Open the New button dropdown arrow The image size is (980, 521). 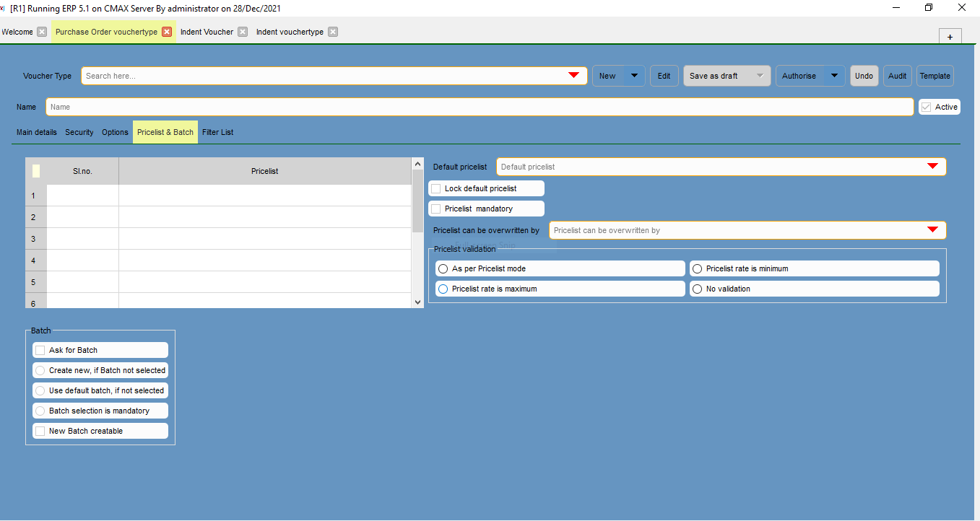[x=634, y=76]
